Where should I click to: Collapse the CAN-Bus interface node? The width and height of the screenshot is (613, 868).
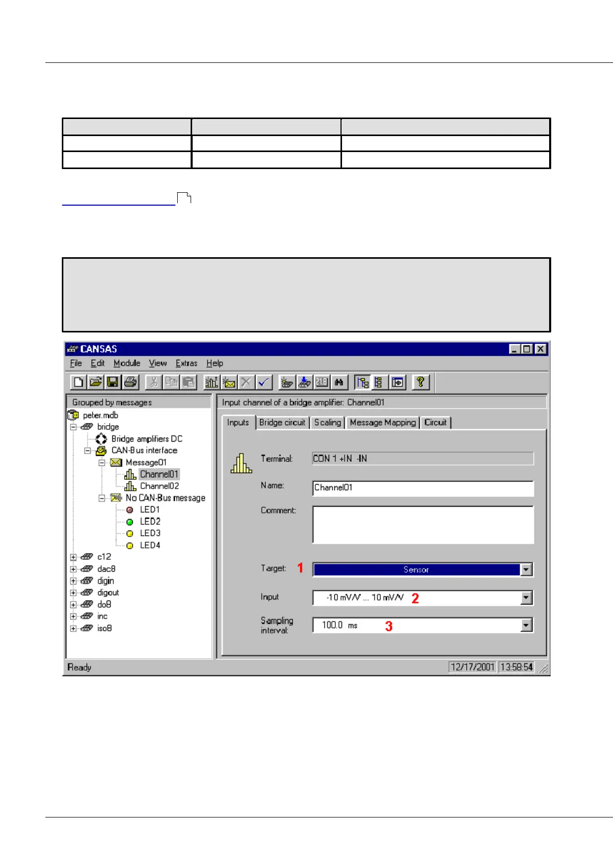coord(88,450)
